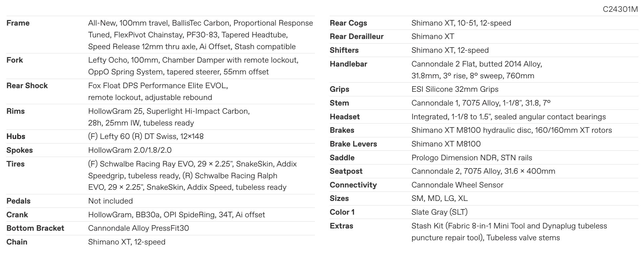Screen dimensions: 644x254
Task: Select the model code C24301M
Action: coord(620,9)
